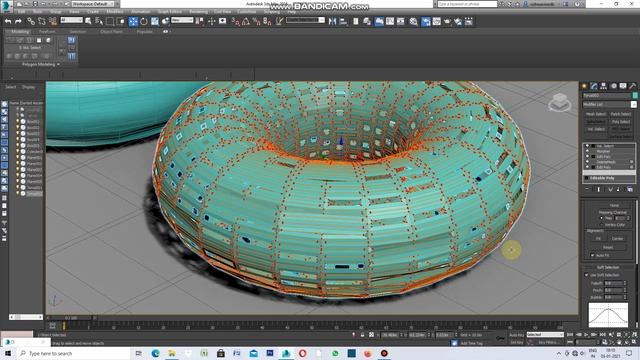Screen dimensions: 640x360
Task: Switch to the Freeform ribbon tab
Action: coord(47,31)
